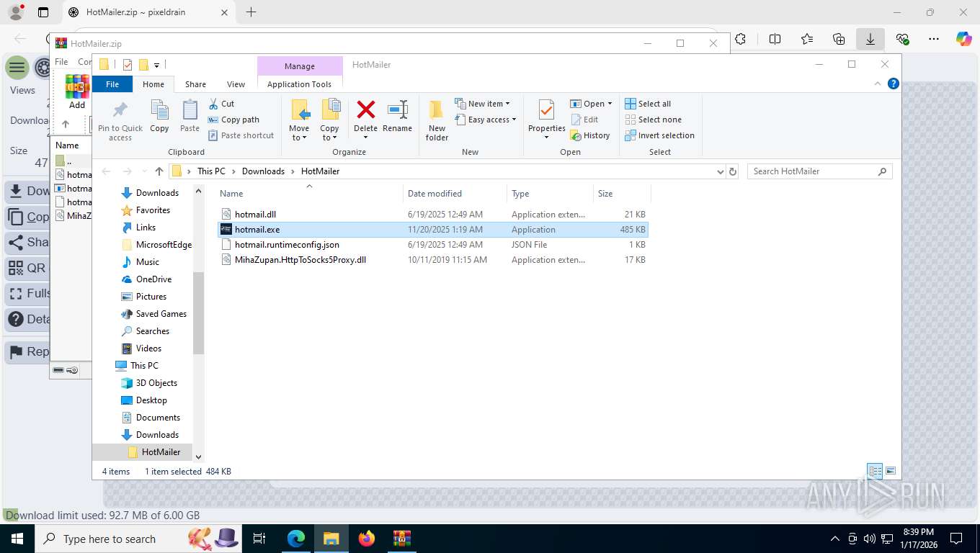Open File Explorer in the taskbar
This screenshot has height=553, width=980.
coord(331,538)
